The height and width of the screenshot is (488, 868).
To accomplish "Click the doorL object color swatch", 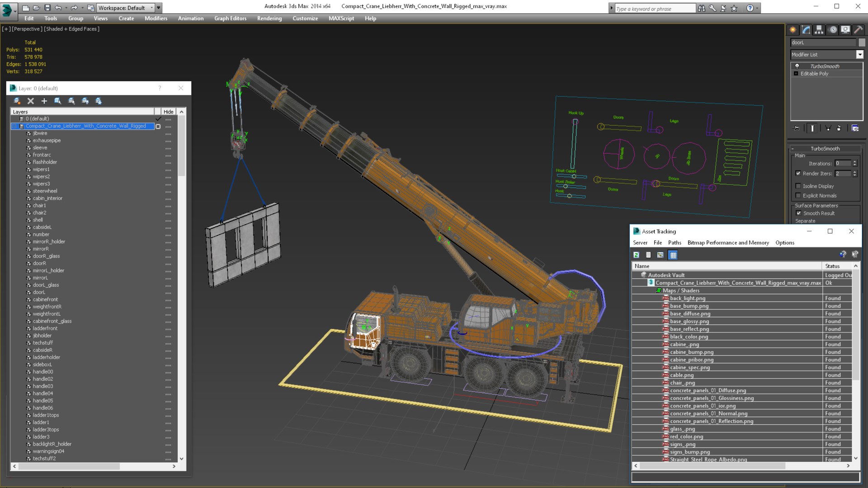I will pyautogui.click(x=862, y=42).
